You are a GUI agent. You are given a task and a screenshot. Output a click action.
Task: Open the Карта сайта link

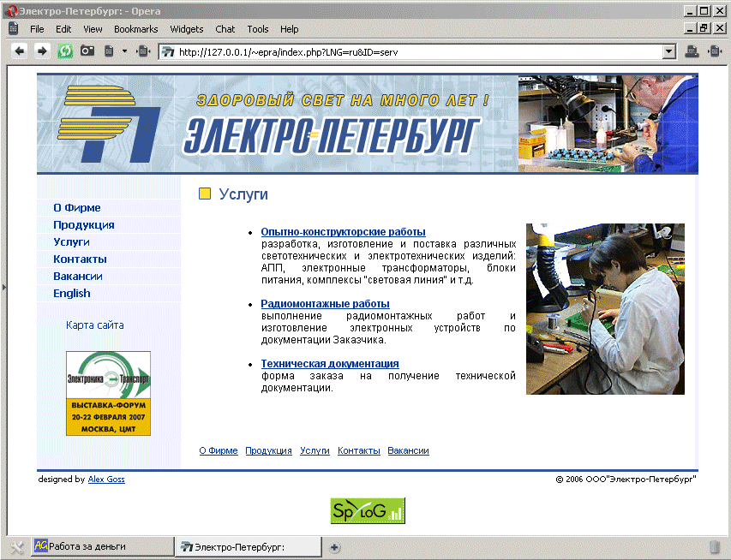[94, 325]
